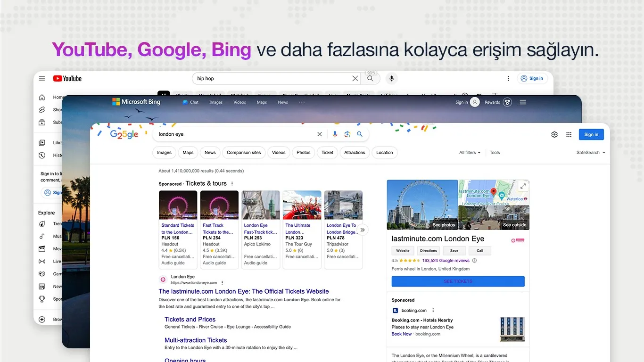Open Bing hamburger menu
This screenshot has height=362, width=644.
tap(523, 102)
